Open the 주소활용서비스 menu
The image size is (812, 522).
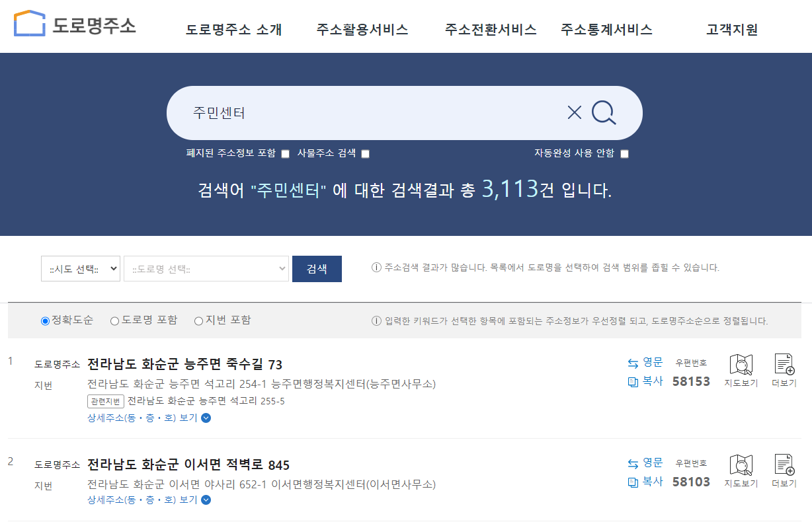(362, 29)
